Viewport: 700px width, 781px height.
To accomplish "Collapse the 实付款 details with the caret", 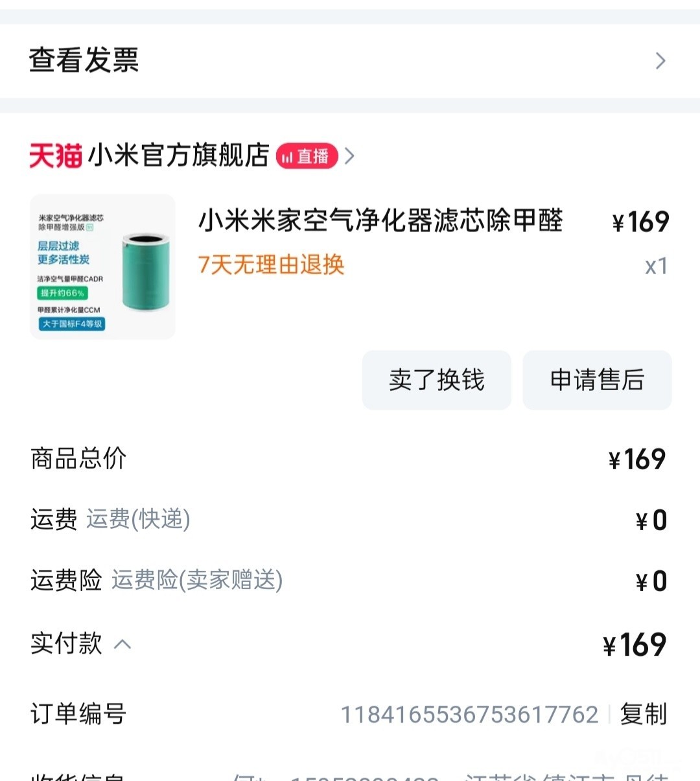I will pos(122,644).
